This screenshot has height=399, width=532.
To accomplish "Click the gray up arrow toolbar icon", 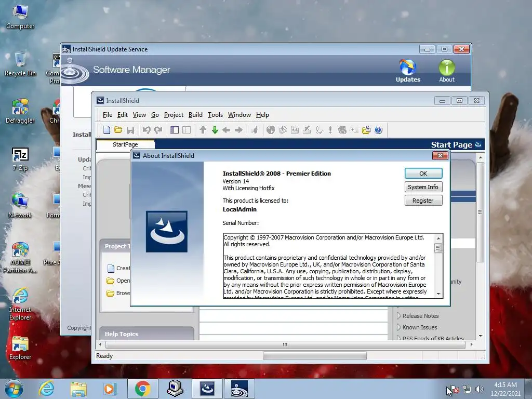I will 203,130.
